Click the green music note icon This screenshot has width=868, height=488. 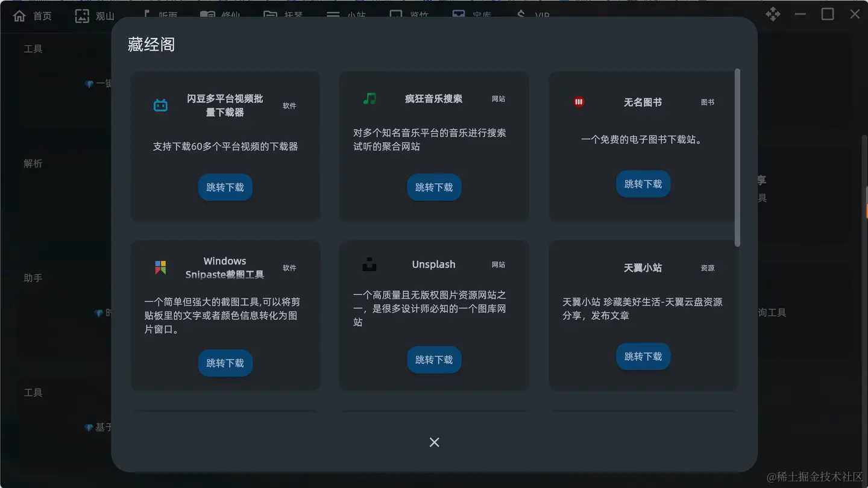pos(370,98)
